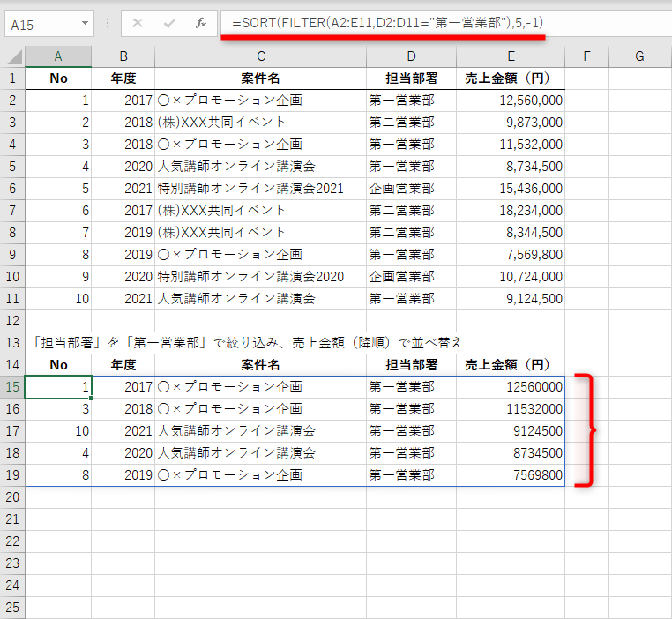Click 人気講師オンライン講演会 cell in row 18

[260, 453]
